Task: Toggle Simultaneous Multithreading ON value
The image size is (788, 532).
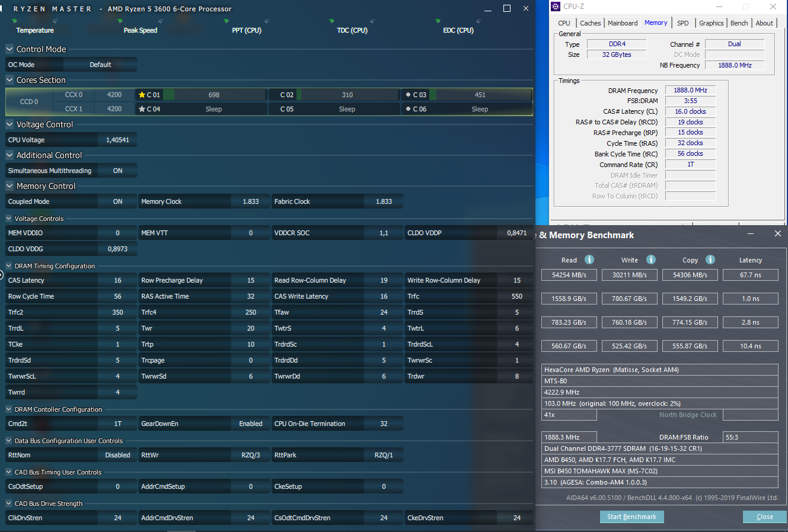Action: pyautogui.click(x=117, y=171)
